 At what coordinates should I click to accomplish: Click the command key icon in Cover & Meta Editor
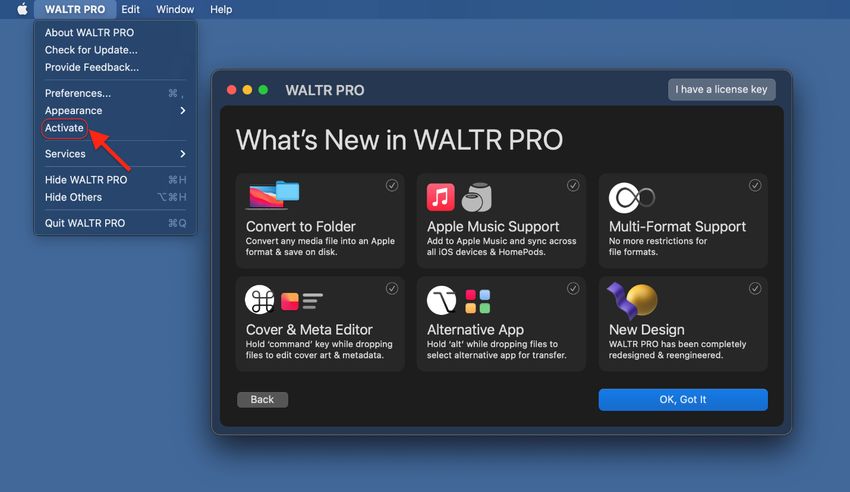click(x=260, y=300)
